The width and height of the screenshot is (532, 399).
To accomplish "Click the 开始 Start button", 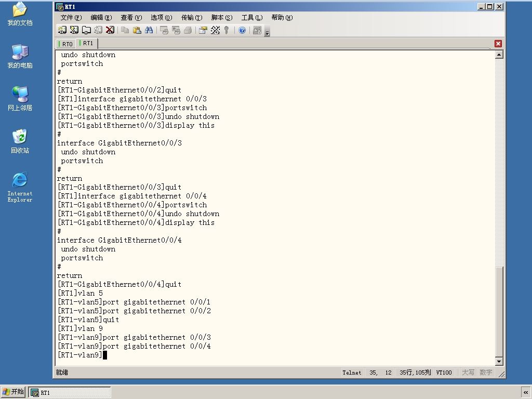I will tap(13, 392).
